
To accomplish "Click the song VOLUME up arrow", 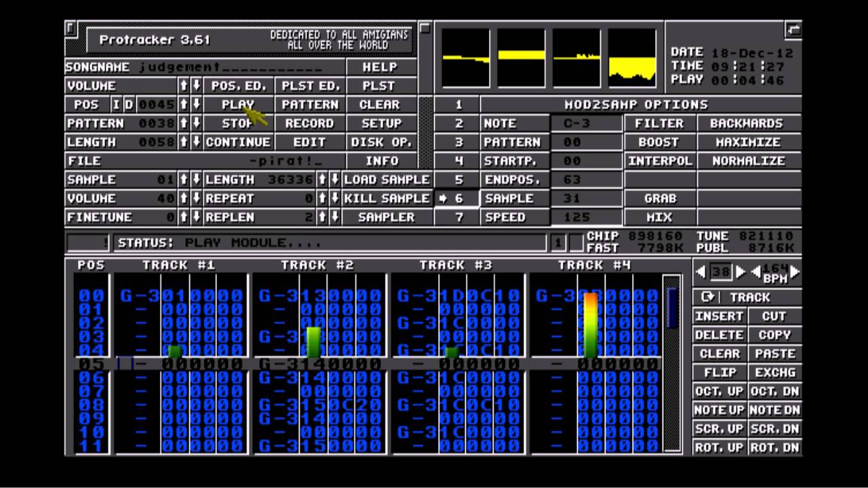I will click(x=183, y=86).
